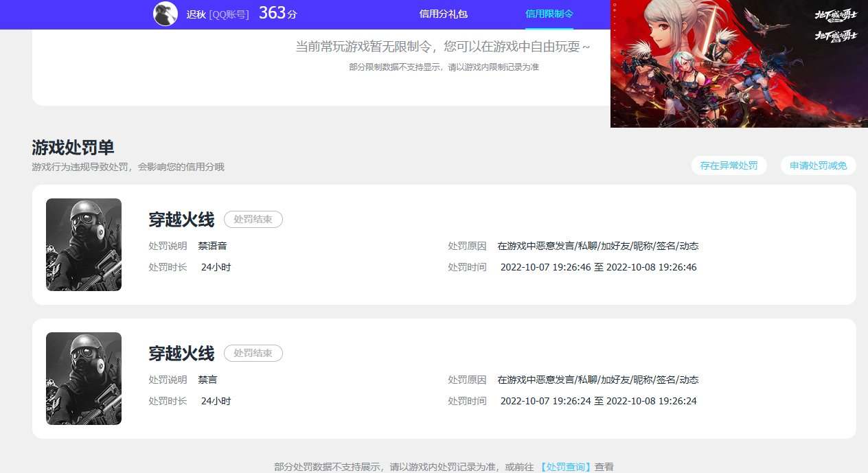This screenshot has width=868, height=473.
Task: Click the 地下城与勇士 game banner image
Action: 739,64
